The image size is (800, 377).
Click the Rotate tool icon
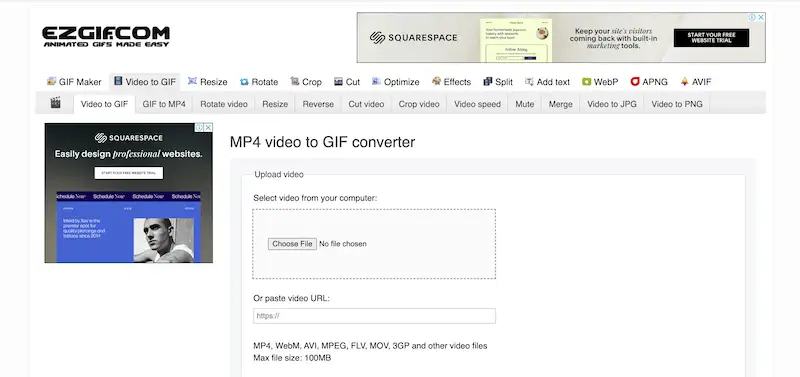244,82
